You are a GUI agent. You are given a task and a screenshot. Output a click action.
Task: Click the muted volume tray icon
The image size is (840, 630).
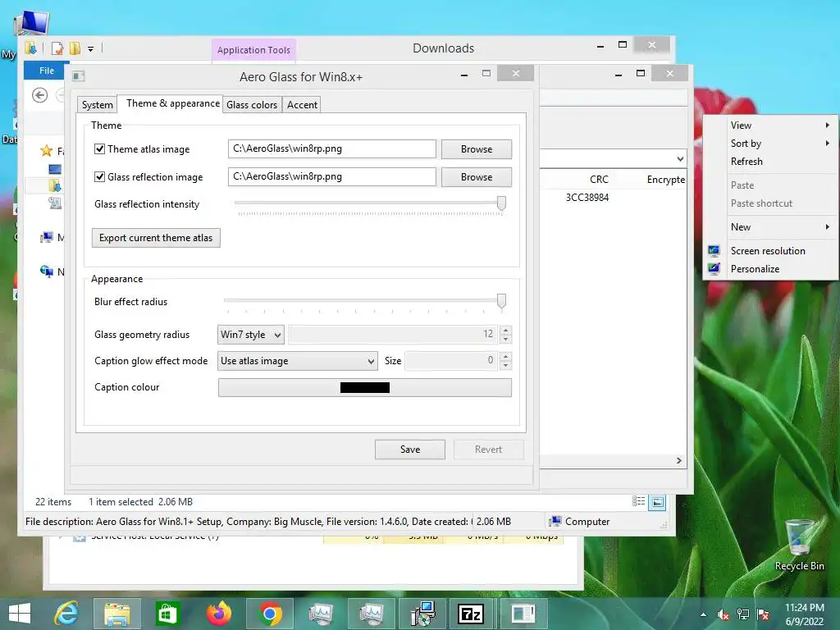[724, 615]
